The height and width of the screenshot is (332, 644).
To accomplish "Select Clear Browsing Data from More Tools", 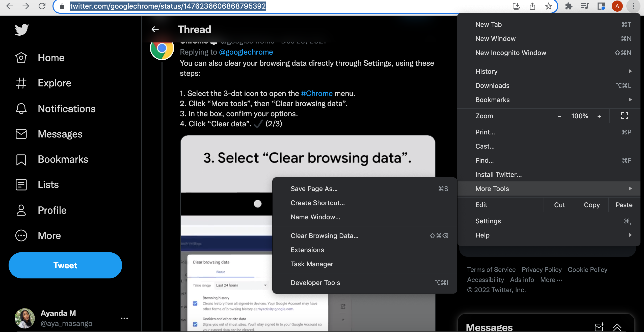I will coord(324,235).
